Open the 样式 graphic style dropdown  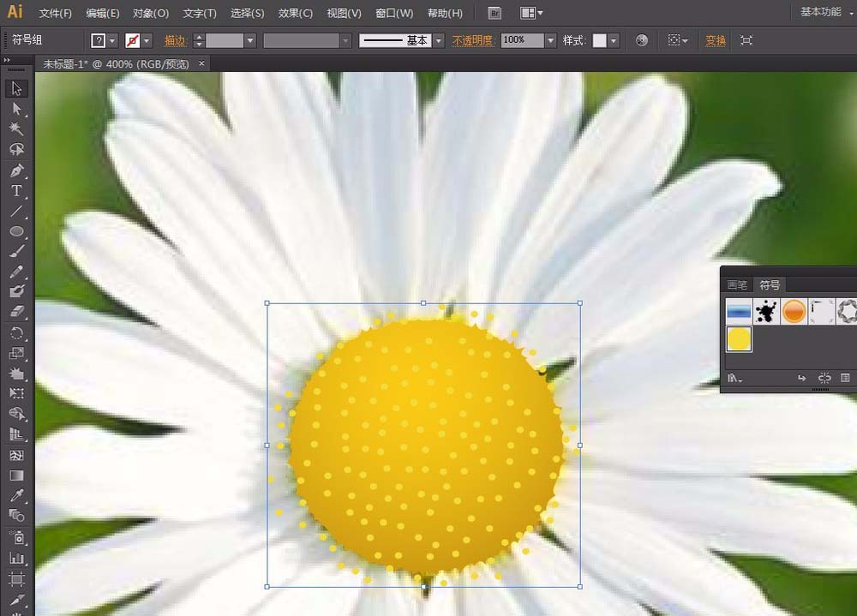point(614,40)
